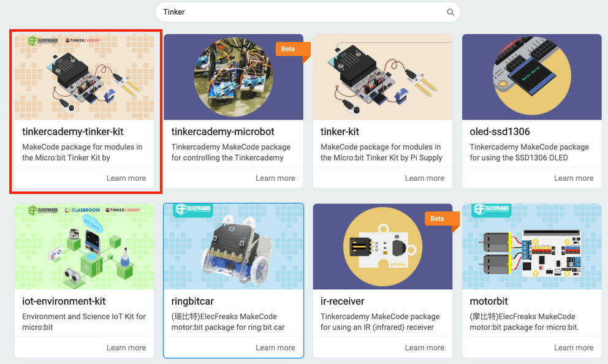
Task: Click Learn more for oled-ssd1306
Action: click(574, 178)
